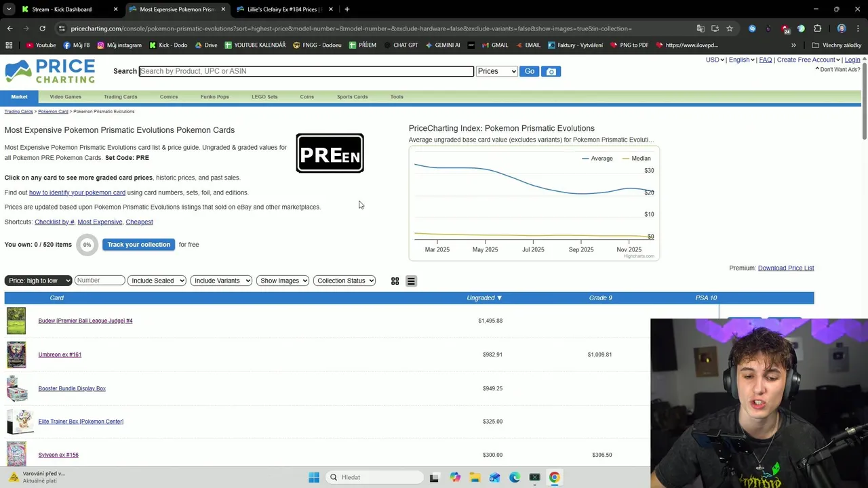The image size is (868, 488).
Task: Click the translate page icon in address bar
Action: (701, 28)
